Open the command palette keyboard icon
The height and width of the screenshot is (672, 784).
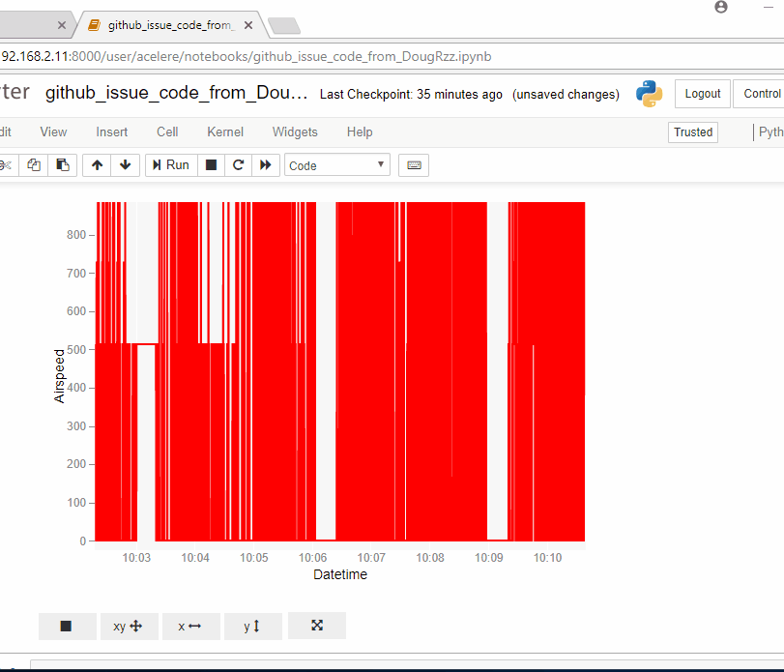(414, 164)
